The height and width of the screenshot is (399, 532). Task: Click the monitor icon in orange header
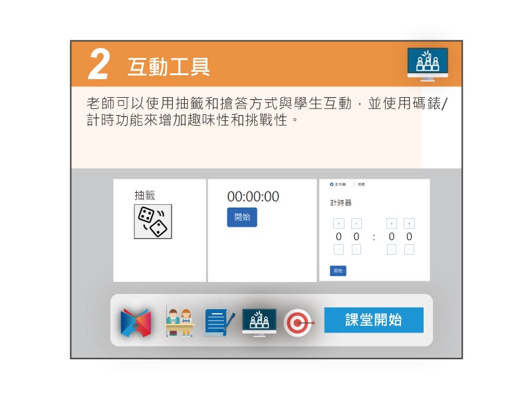pyautogui.click(x=428, y=65)
